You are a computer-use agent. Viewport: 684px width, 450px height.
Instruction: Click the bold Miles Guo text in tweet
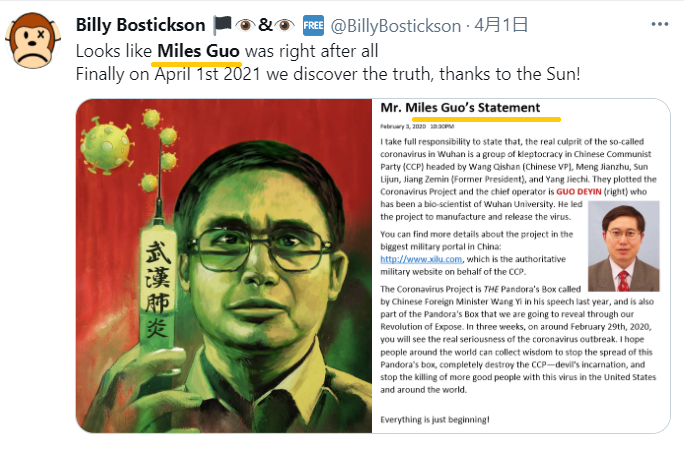point(198,51)
